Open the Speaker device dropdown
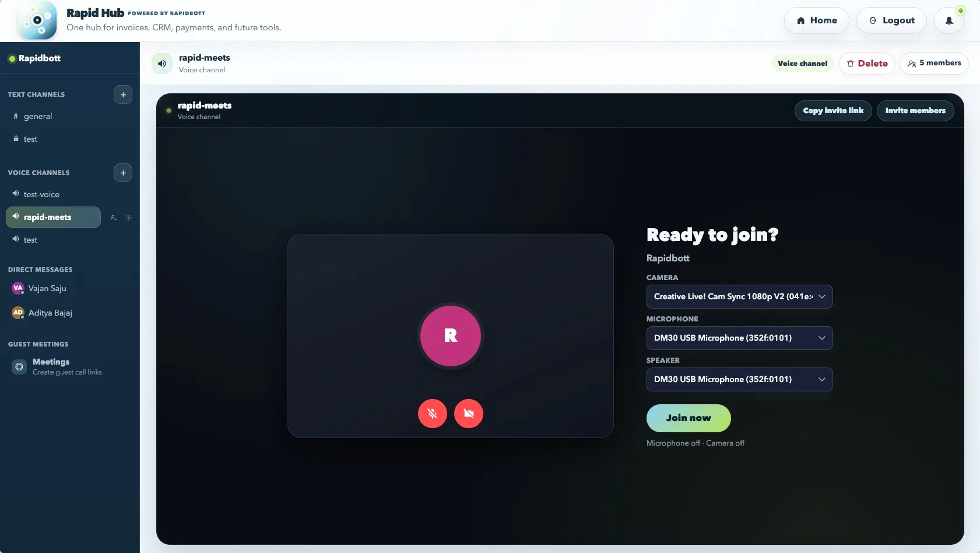Viewport: 980px width, 553px height. [739, 379]
